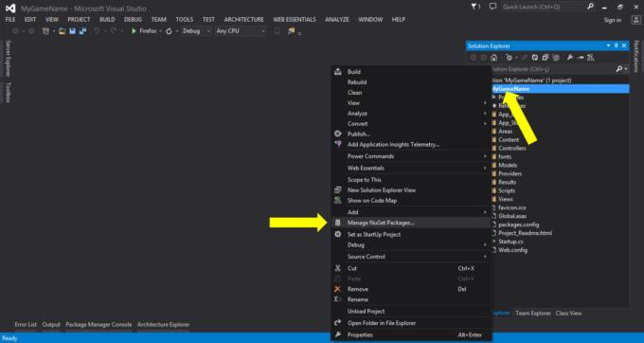Screen dimensions: 644x343
Task: Open the feedback speech bubble icon in title bar
Action: pyautogui.click(x=492, y=7)
